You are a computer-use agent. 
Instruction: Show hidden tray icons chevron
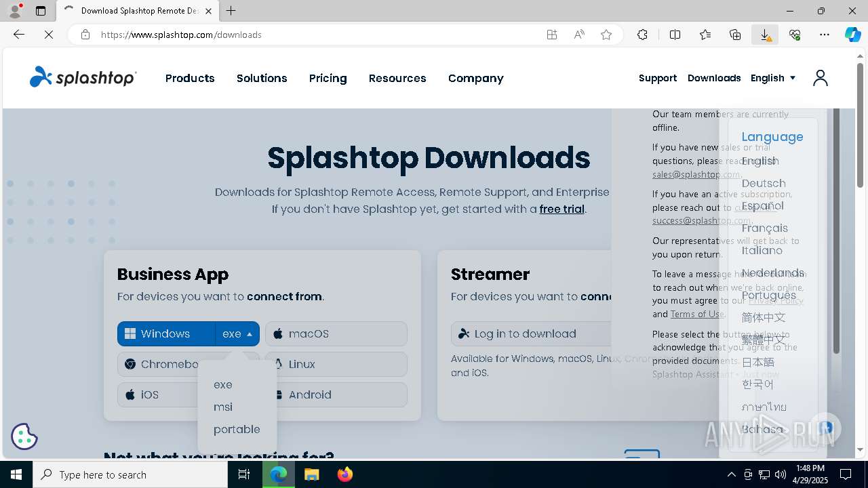pyautogui.click(x=731, y=474)
